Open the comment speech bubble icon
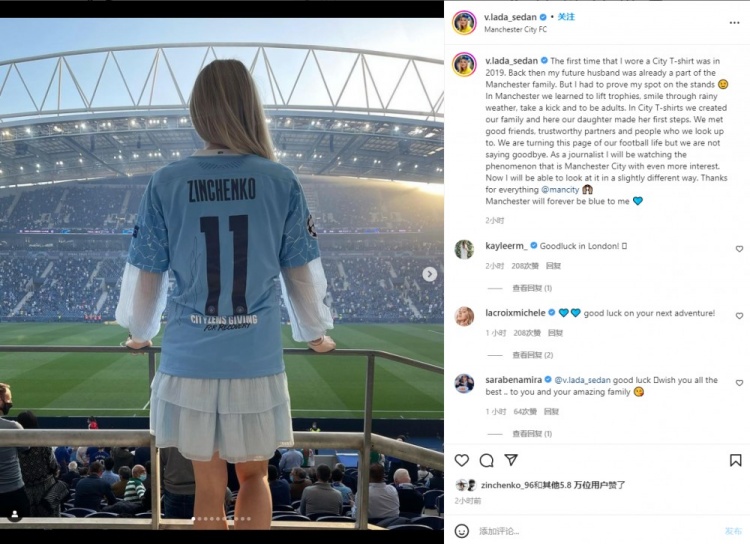The image size is (750, 544). pyautogui.click(x=486, y=460)
